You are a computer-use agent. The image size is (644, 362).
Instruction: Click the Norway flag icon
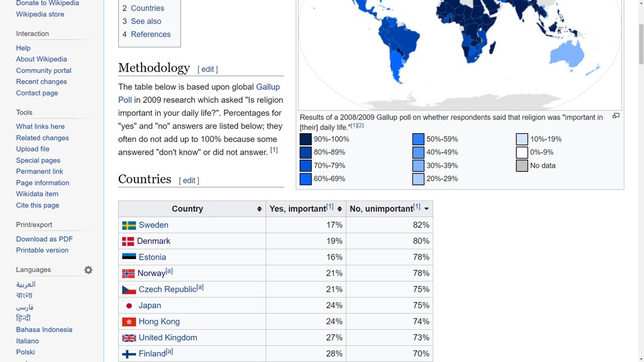(x=128, y=273)
